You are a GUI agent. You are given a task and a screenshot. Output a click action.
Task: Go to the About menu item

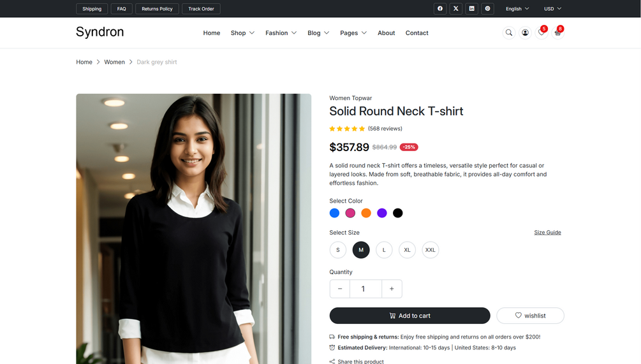[x=386, y=33]
